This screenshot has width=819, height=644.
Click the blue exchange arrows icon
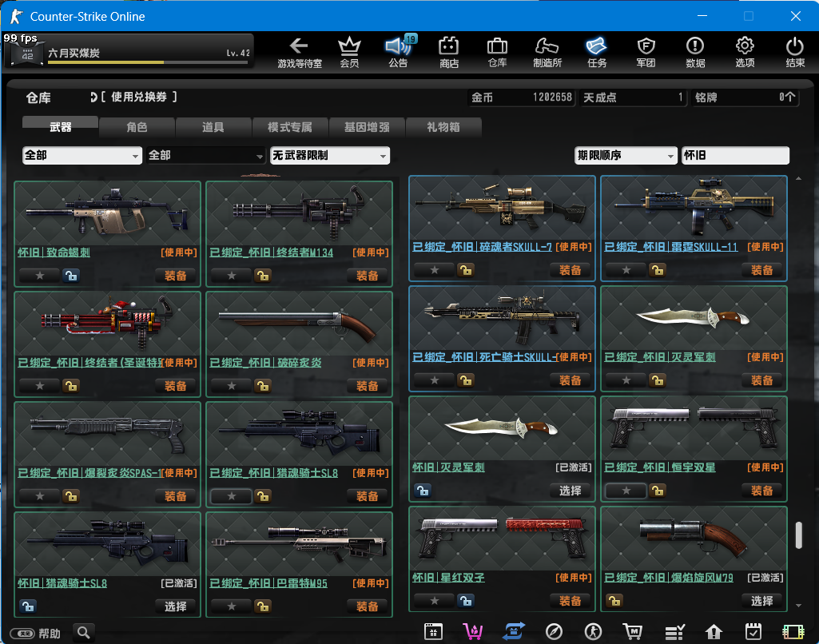514,632
